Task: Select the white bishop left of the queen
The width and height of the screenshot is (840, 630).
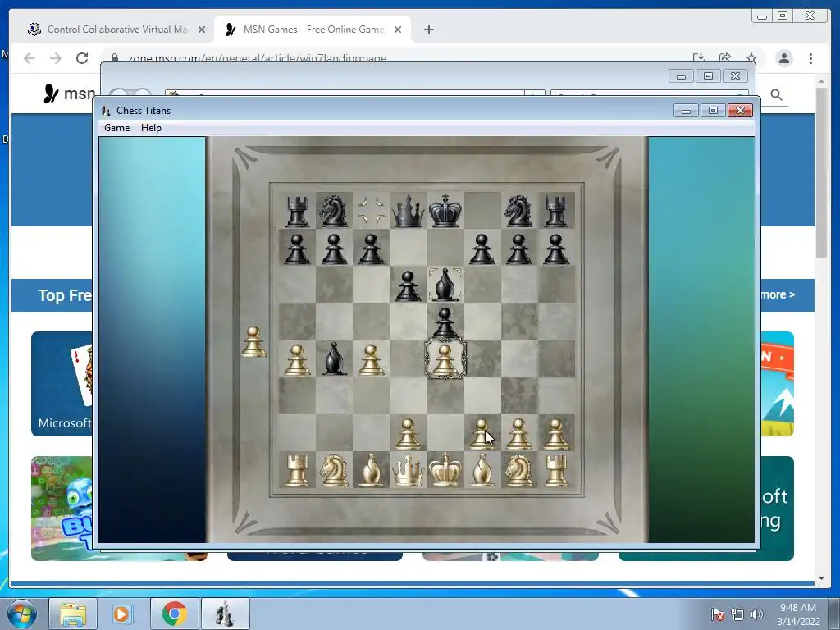Action: pos(371,470)
